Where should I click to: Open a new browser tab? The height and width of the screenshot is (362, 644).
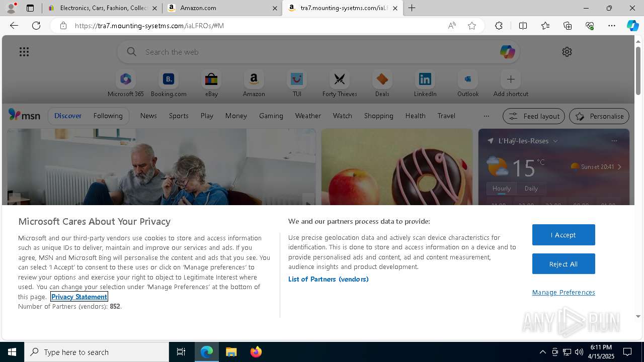click(x=412, y=8)
